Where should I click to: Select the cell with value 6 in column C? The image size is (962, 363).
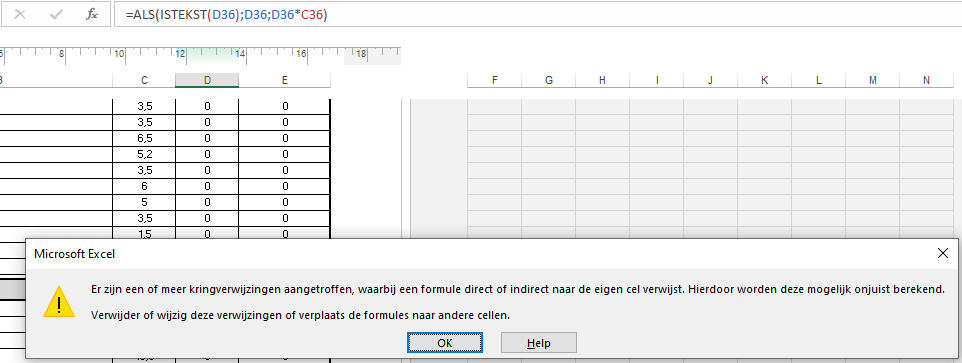(144, 186)
